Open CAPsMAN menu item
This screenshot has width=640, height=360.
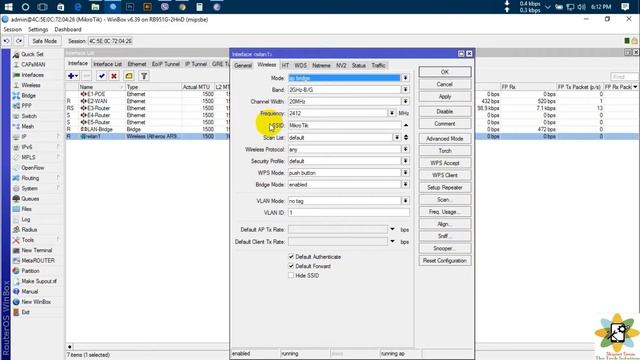33,64
